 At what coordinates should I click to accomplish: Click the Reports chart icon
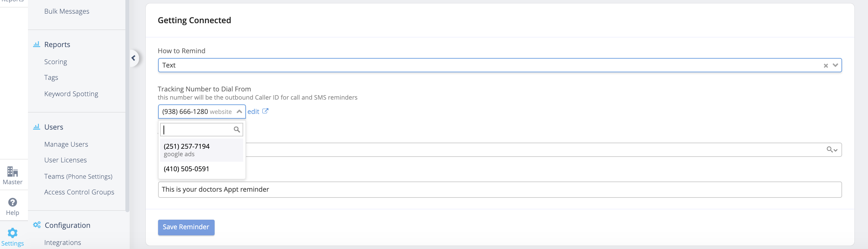click(36, 44)
